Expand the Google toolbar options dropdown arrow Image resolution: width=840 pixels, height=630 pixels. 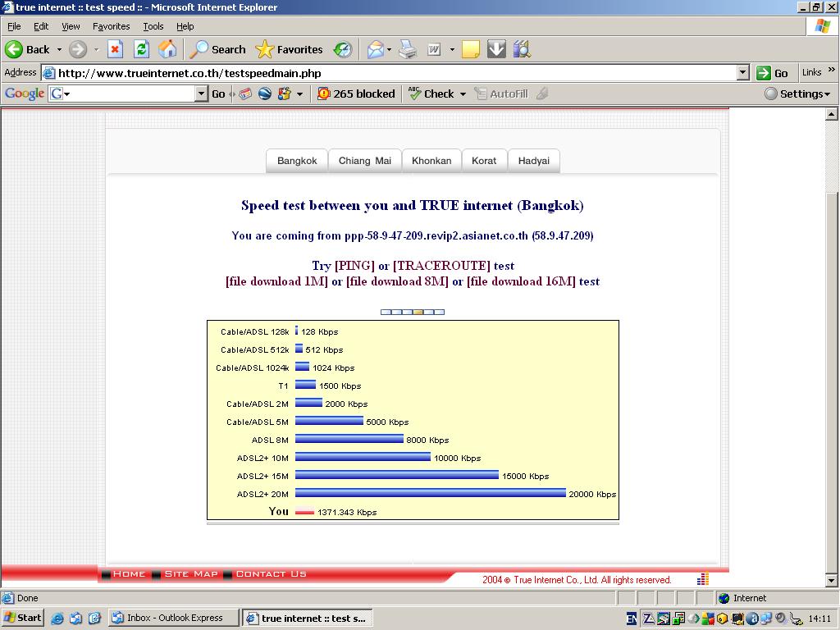(x=299, y=94)
